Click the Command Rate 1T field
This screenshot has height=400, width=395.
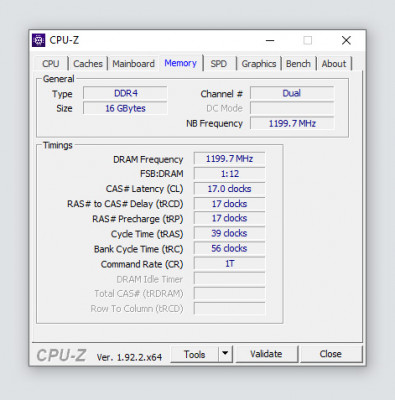coord(229,264)
